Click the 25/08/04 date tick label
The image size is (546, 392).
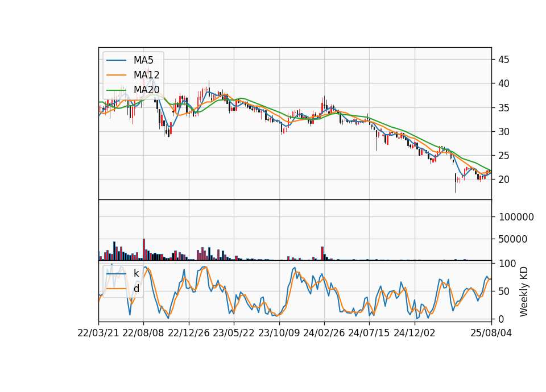click(491, 333)
